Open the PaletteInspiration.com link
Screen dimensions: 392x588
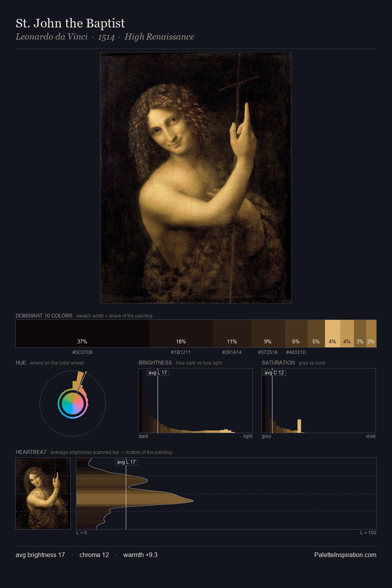pyautogui.click(x=345, y=555)
